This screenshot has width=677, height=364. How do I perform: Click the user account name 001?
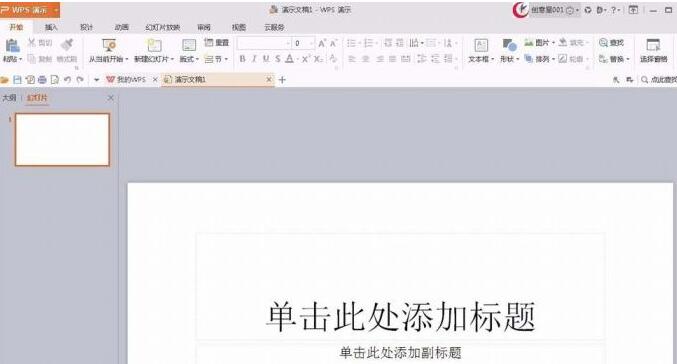[547, 10]
